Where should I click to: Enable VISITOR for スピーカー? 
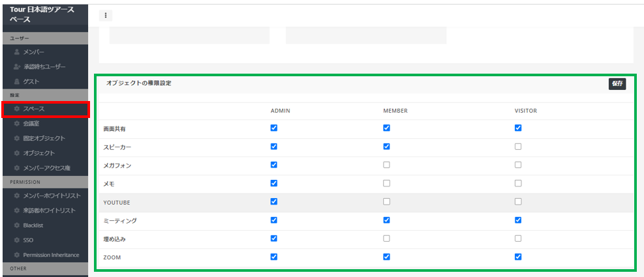tap(518, 147)
